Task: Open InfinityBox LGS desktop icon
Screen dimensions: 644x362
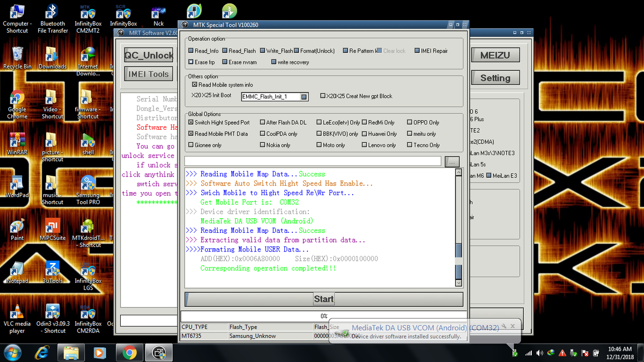Action: 88,276
